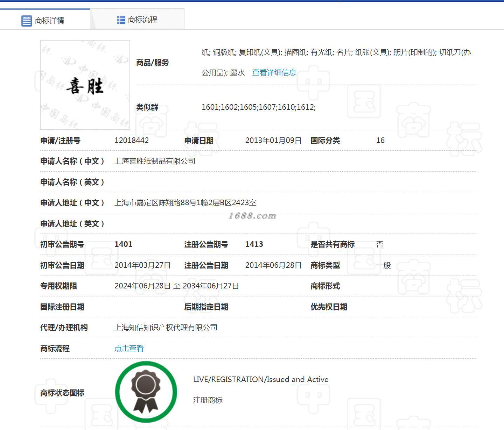
Task: Click the applicant address 上海市嘉定区陈翔路88号
Action: coord(185,203)
